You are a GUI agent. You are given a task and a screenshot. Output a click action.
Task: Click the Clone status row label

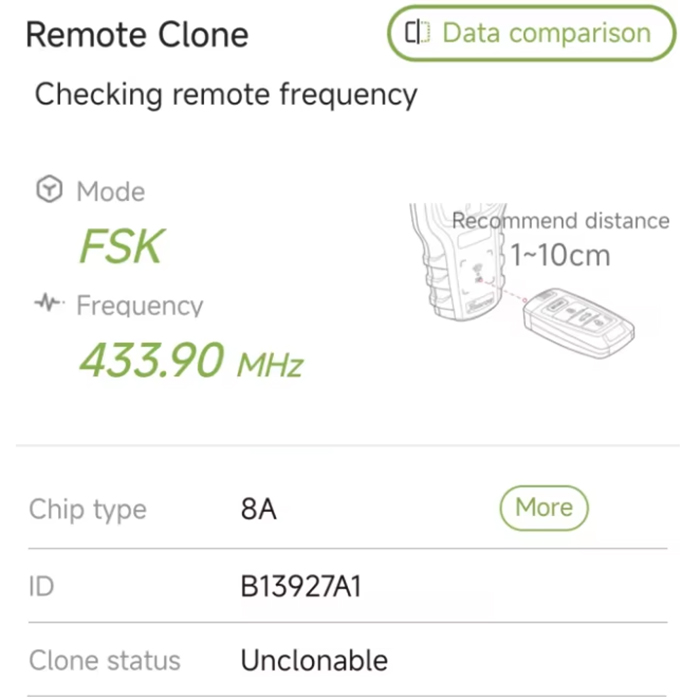pyautogui.click(x=105, y=660)
